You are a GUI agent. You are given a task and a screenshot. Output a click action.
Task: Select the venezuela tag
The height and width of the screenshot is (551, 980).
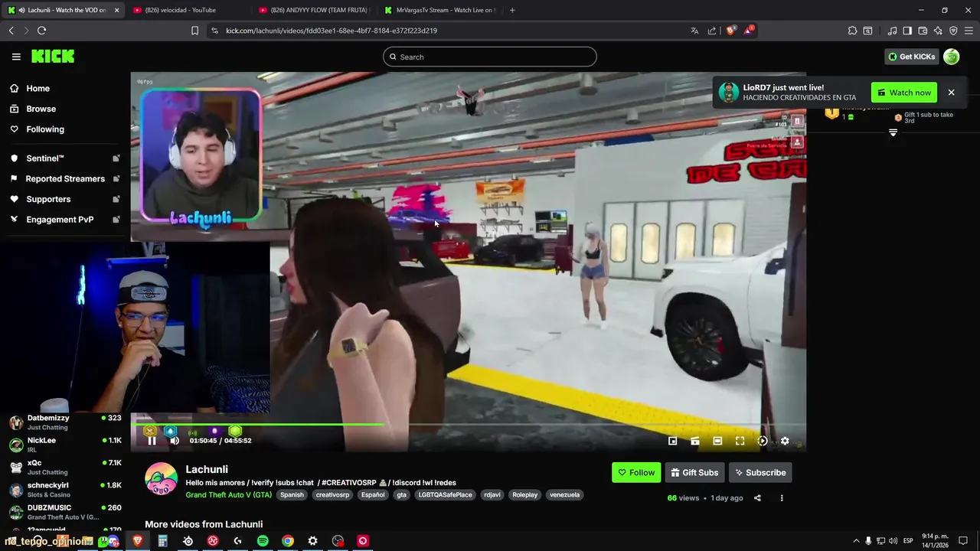[x=565, y=495]
